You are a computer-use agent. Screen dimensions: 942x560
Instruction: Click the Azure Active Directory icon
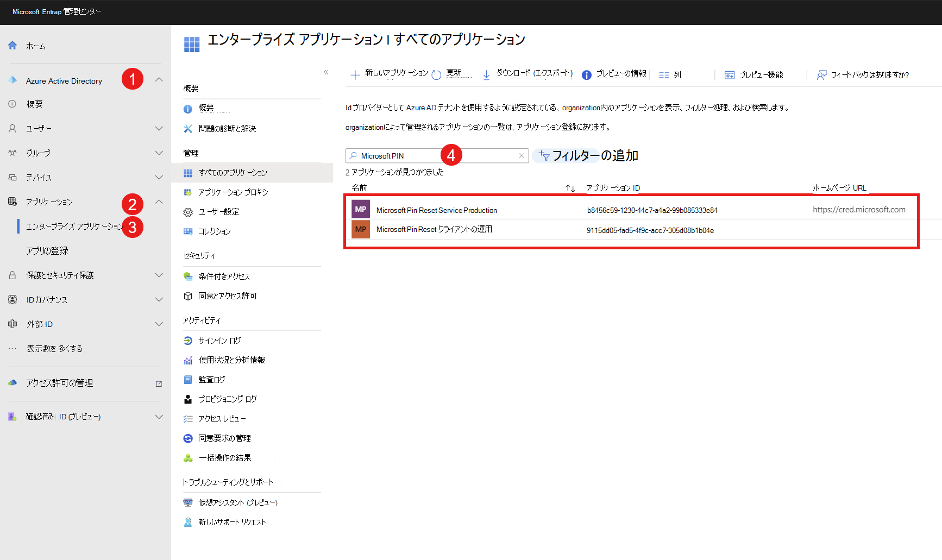[12, 80]
